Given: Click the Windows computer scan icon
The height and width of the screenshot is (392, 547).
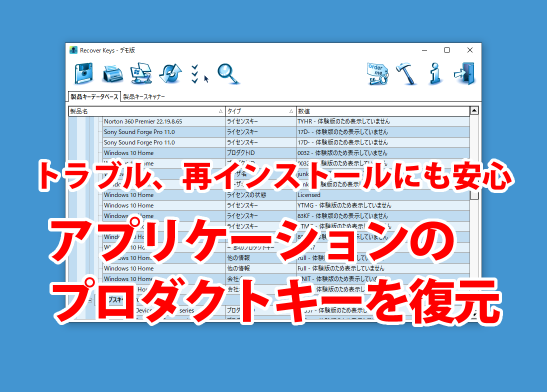Looking at the screenshot, I should pos(141,74).
